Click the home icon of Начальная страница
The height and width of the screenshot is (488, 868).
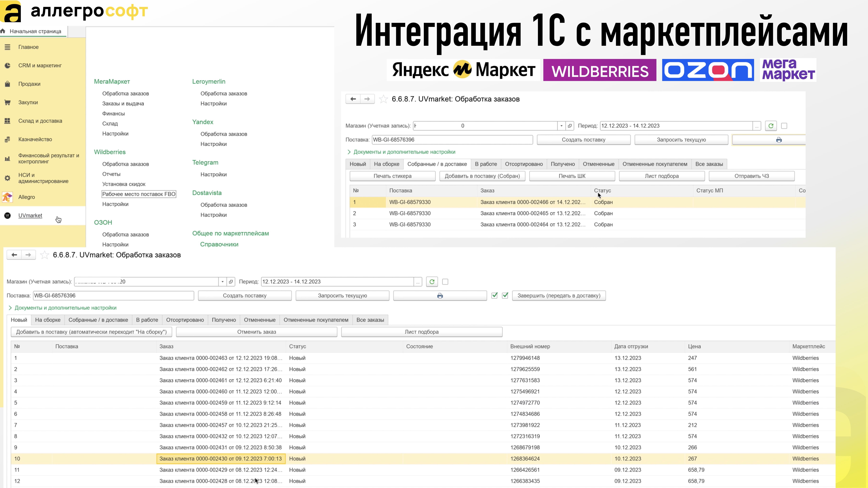tap(3, 31)
